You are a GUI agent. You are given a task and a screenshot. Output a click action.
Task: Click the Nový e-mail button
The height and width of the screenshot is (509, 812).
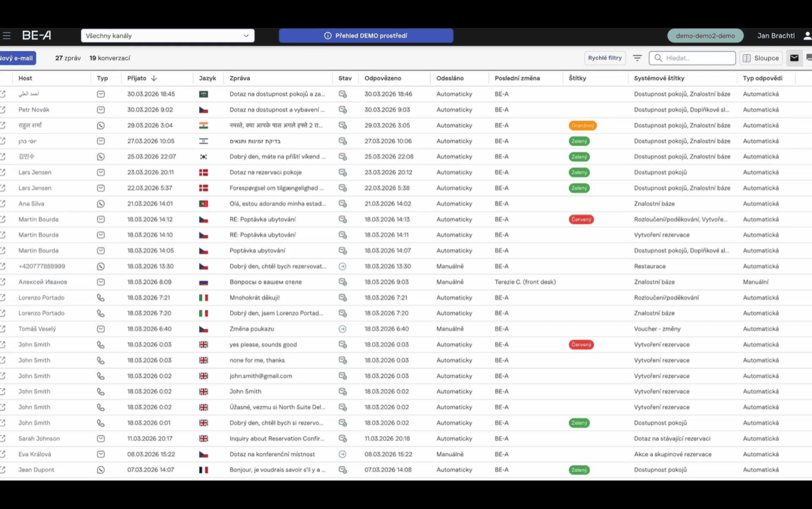pos(17,58)
